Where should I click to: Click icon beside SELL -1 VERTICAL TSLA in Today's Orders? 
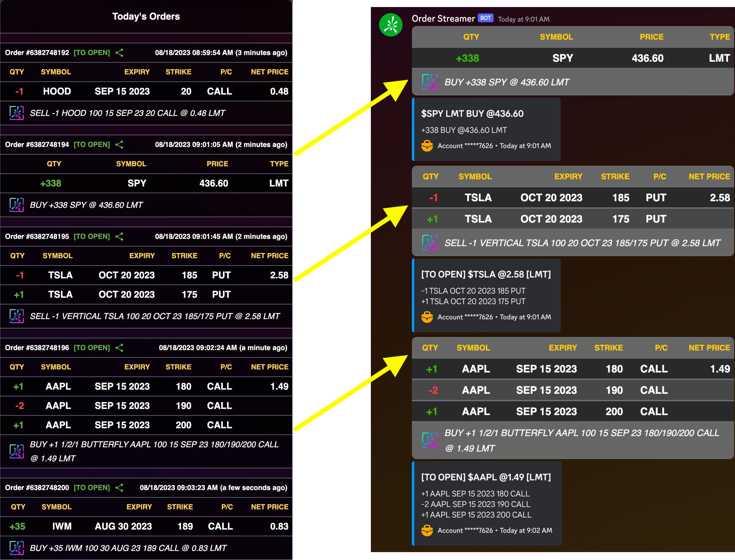pyautogui.click(x=16, y=316)
